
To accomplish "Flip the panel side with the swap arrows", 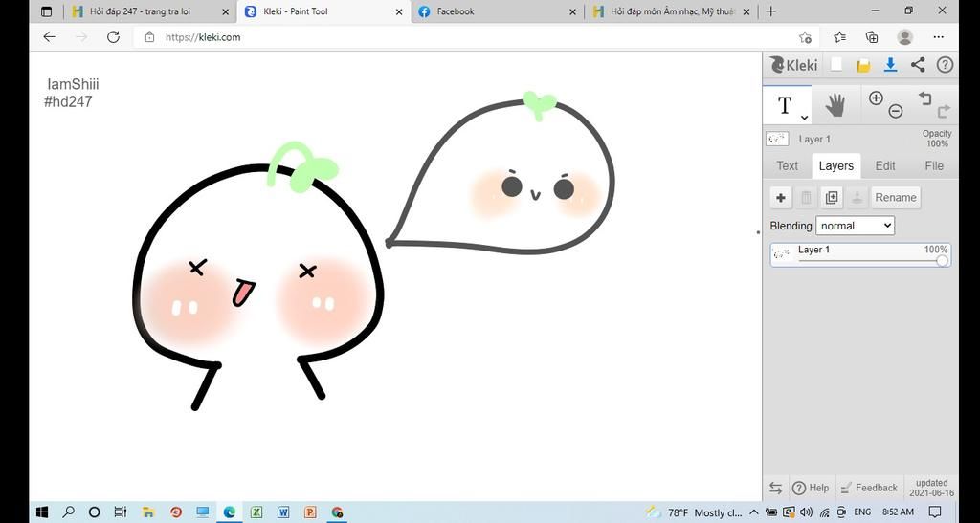I will point(775,488).
